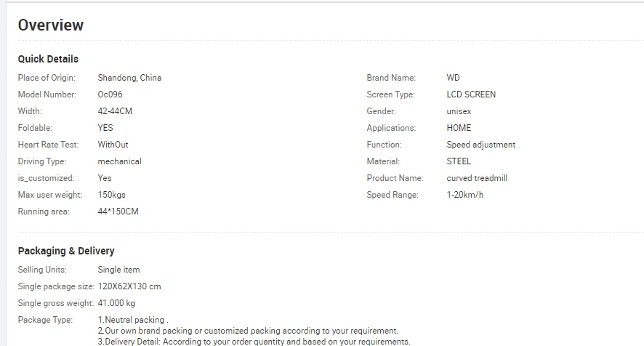The height and width of the screenshot is (346, 644).
Task: Click the unisex gender value
Action: tap(459, 111)
